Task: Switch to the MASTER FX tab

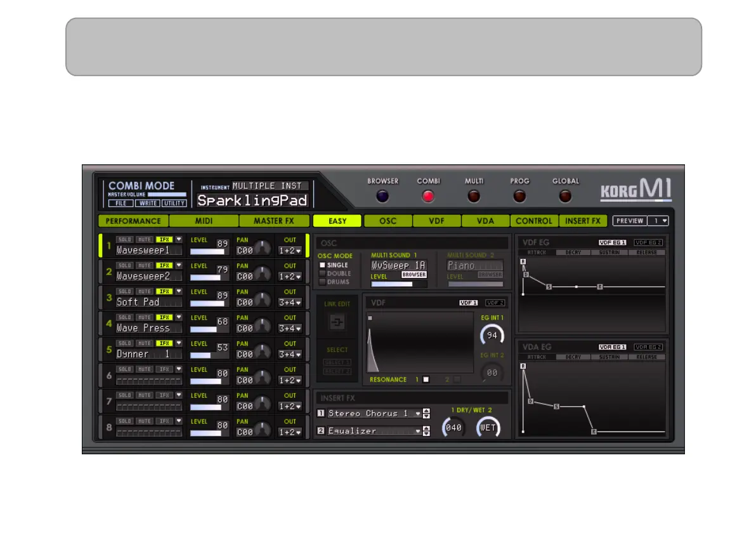Action: pyautogui.click(x=274, y=221)
